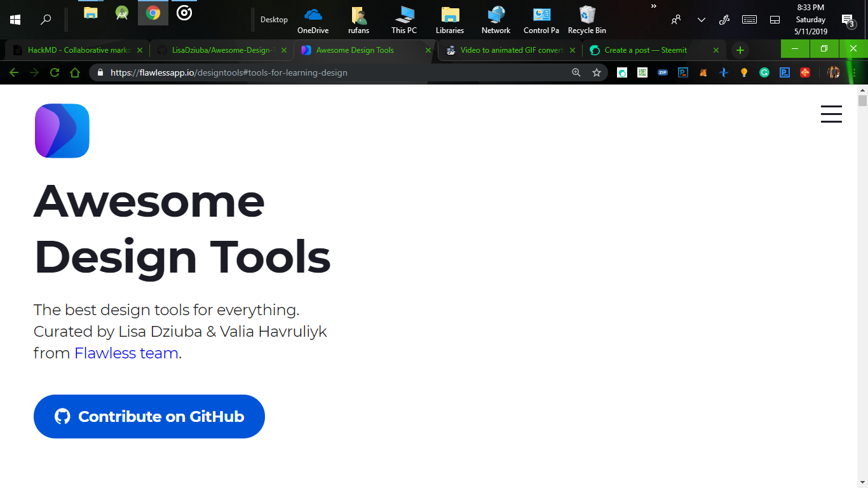Image resolution: width=868 pixels, height=488 pixels.
Task: Close the Steemit tab
Action: (716, 50)
